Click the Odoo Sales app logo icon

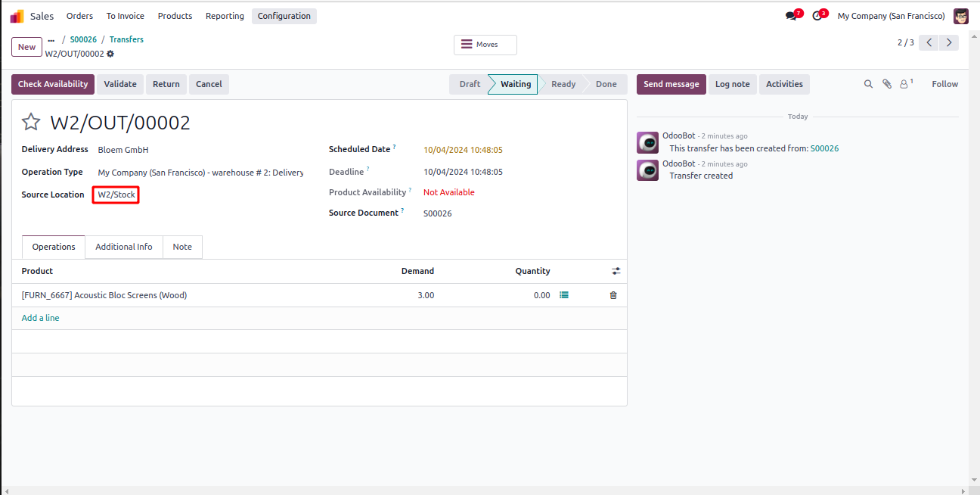17,16
